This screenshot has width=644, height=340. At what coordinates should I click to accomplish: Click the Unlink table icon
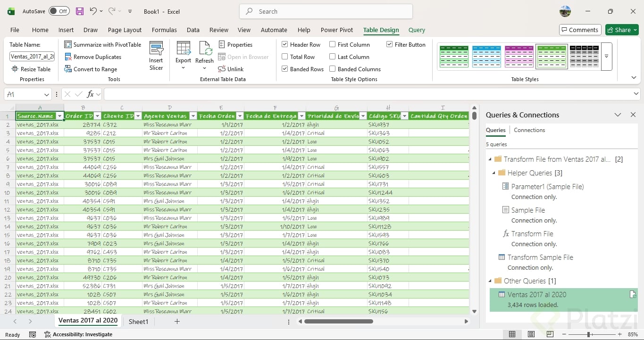(x=222, y=69)
